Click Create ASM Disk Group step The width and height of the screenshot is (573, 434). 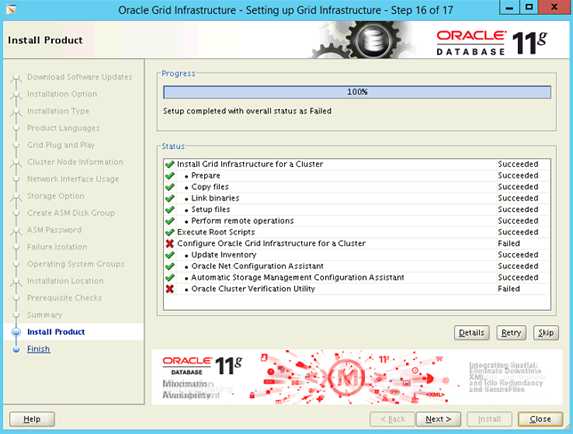click(71, 213)
